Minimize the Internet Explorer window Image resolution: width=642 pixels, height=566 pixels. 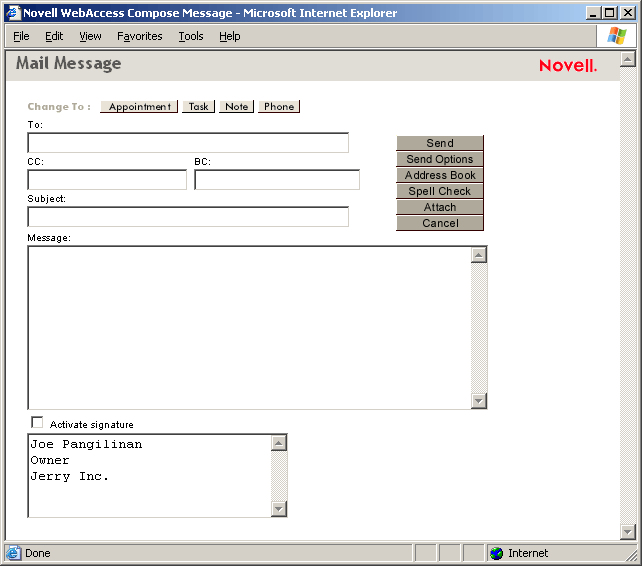pos(593,13)
